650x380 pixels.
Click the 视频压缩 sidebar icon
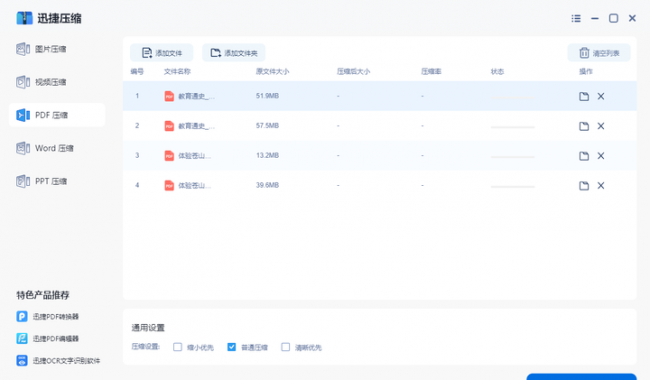pyautogui.click(x=23, y=82)
